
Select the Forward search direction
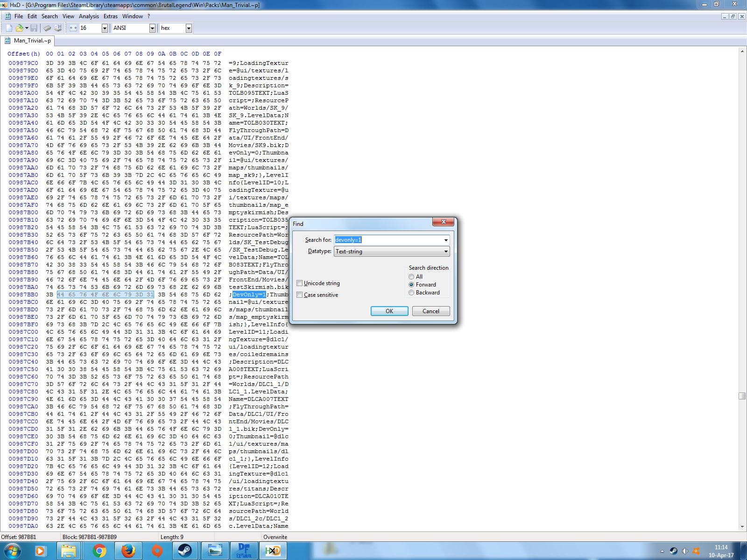411,285
